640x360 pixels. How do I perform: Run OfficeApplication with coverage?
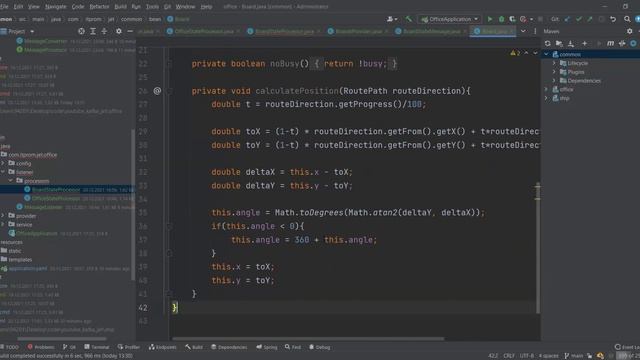[x=512, y=19]
